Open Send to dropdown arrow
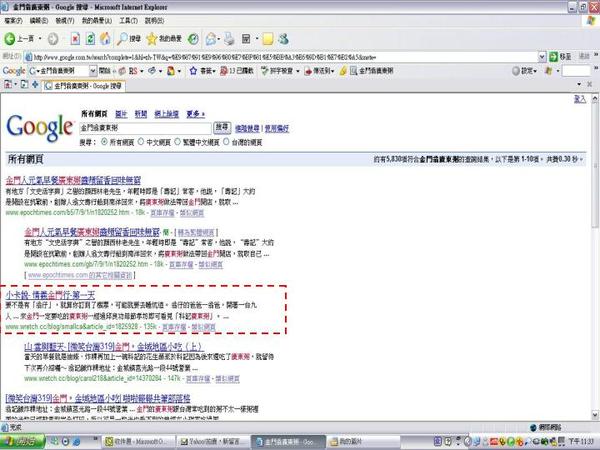 [333, 71]
